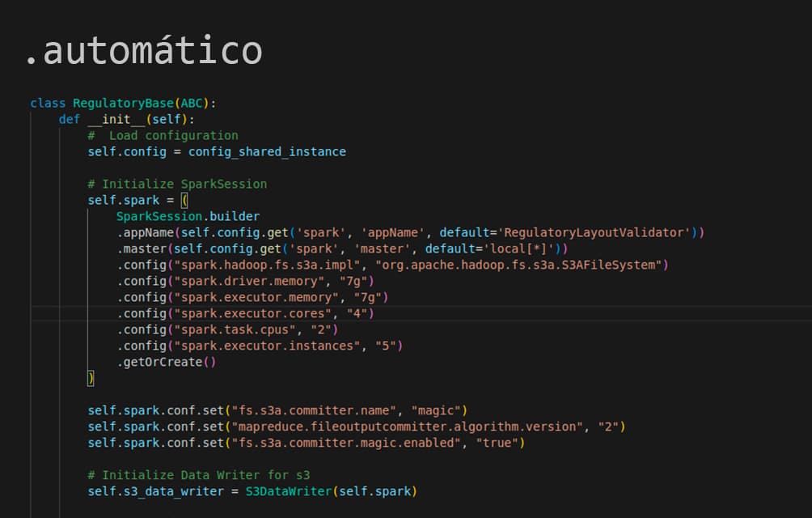
Task: Click the highlighted opening parenthesis after self.spark
Action: tap(184, 200)
